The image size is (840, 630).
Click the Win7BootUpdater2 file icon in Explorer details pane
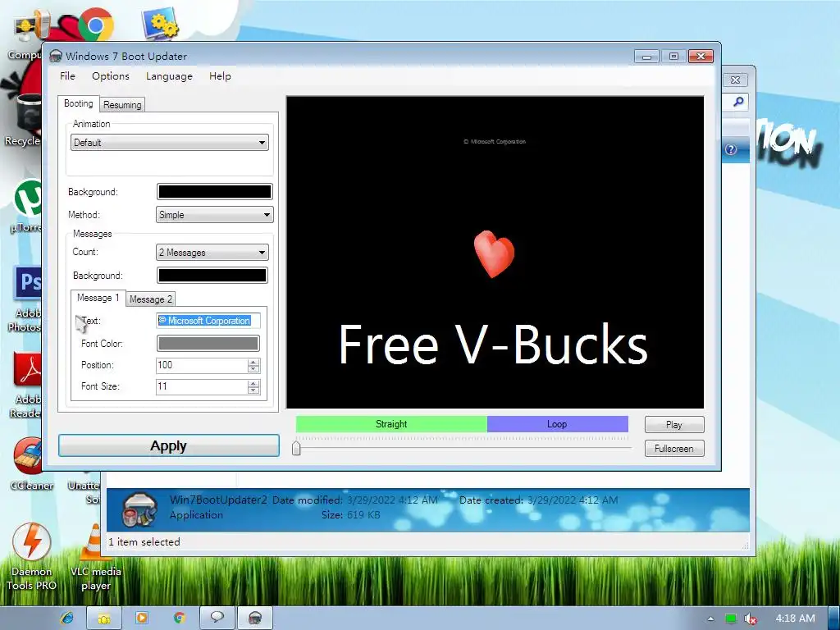point(140,509)
